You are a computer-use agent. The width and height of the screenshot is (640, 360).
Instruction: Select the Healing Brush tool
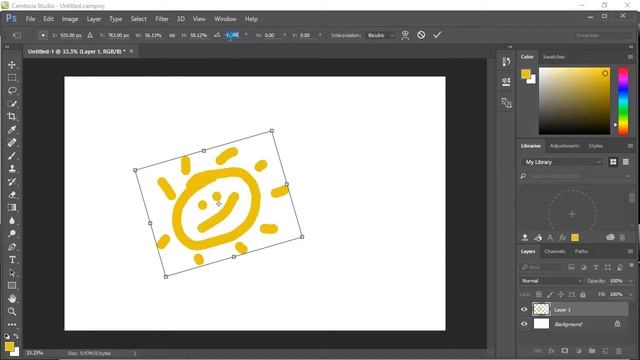click(x=12, y=142)
